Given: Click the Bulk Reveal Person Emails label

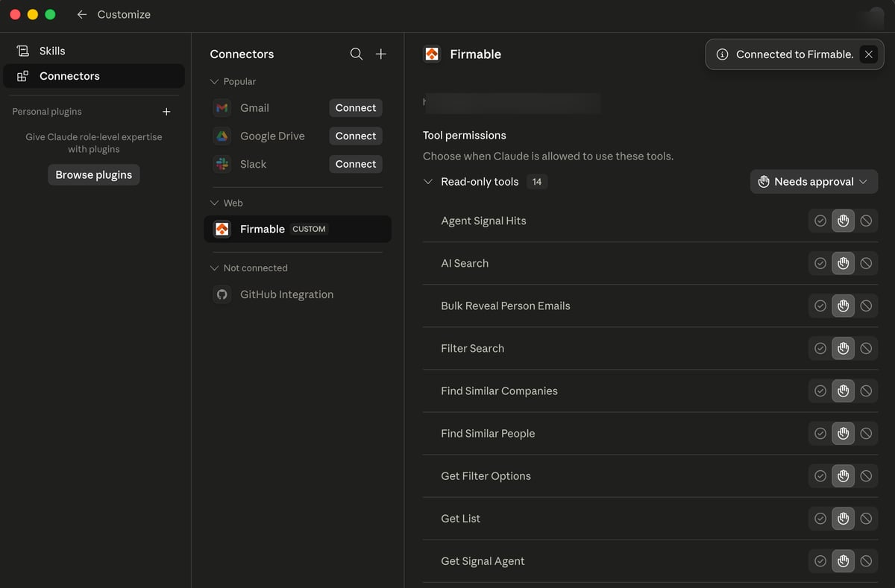Looking at the screenshot, I should tap(506, 306).
